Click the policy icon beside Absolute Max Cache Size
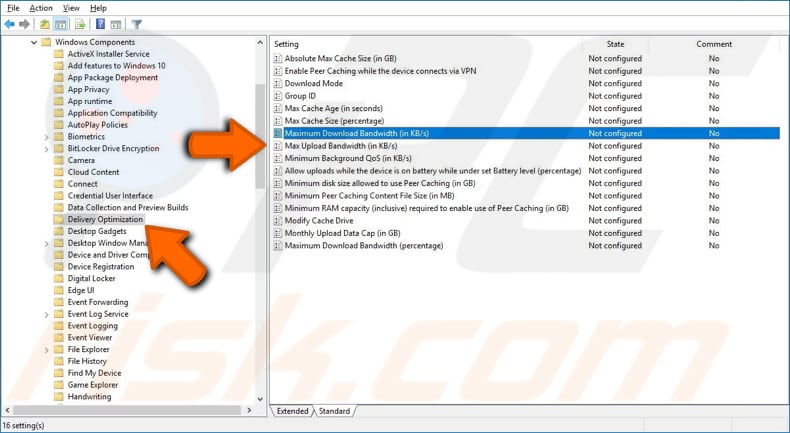Screen dimensions: 790x433 tap(278, 58)
